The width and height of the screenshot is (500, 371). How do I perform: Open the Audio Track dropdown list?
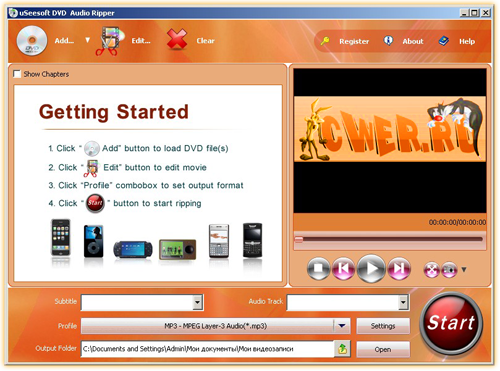point(403,302)
